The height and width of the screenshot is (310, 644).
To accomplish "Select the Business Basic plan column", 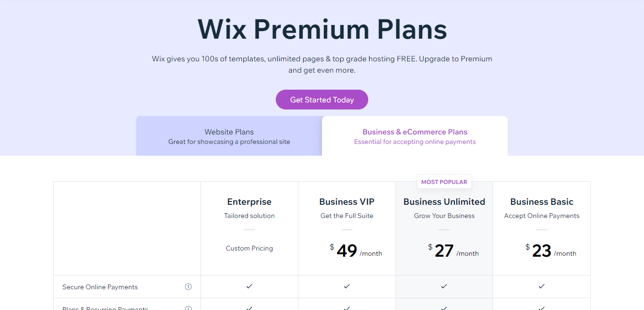I will (x=541, y=201).
